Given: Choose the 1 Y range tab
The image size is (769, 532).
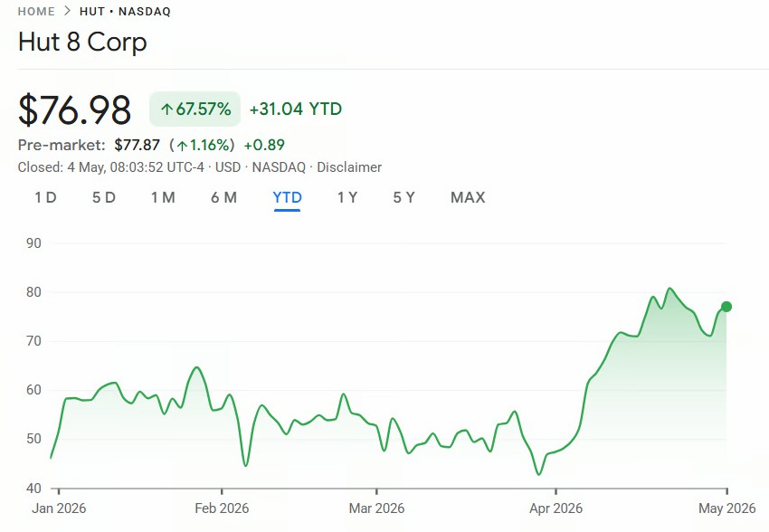Looking at the screenshot, I should coord(347,197).
